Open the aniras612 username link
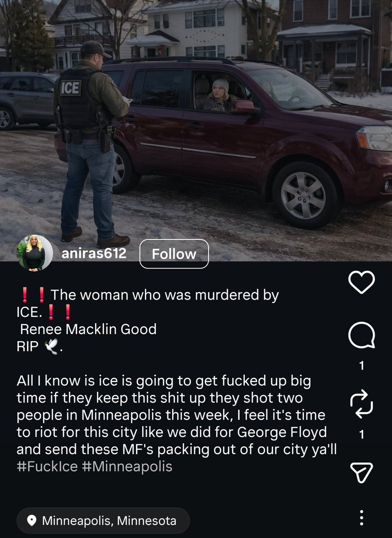This screenshot has width=392, height=538. tap(94, 253)
